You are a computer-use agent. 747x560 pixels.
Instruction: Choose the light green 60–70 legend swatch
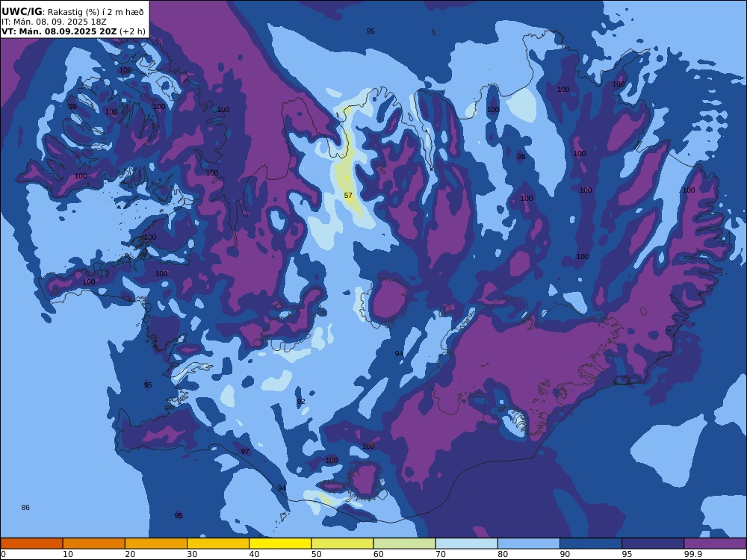click(404, 544)
